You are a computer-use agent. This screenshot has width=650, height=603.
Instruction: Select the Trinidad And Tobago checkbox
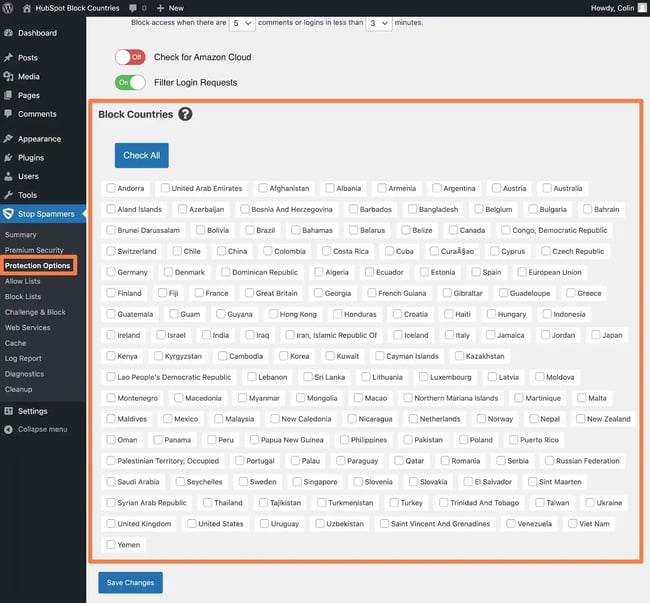tap(444, 502)
